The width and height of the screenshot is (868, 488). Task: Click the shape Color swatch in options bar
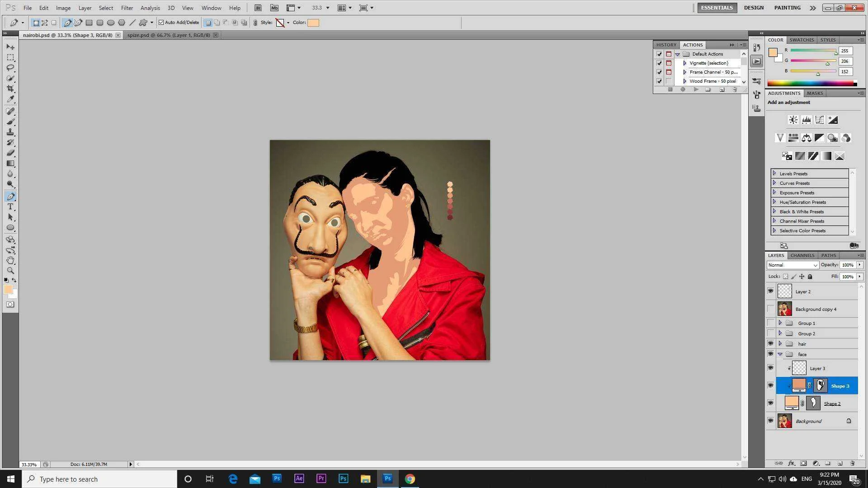point(313,23)
